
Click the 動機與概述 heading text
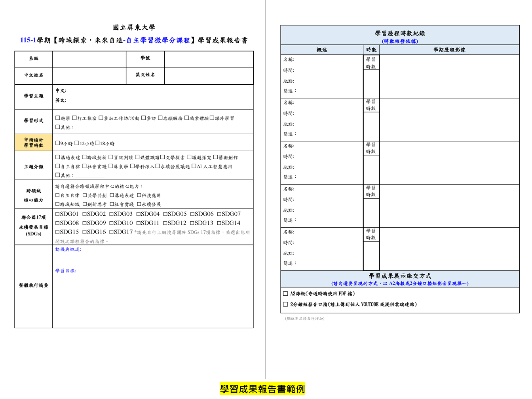68,249
